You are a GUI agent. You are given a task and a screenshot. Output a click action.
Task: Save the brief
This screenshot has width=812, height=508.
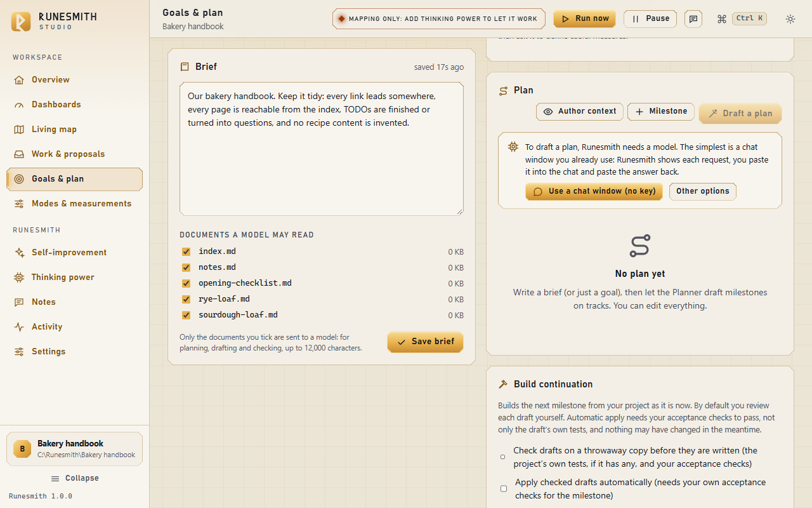click(425, 342)
